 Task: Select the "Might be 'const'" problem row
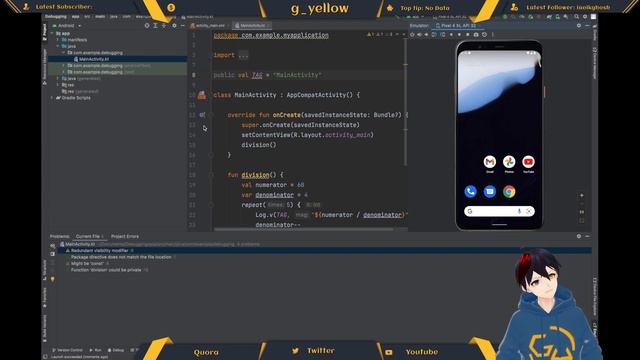[87, 264]
